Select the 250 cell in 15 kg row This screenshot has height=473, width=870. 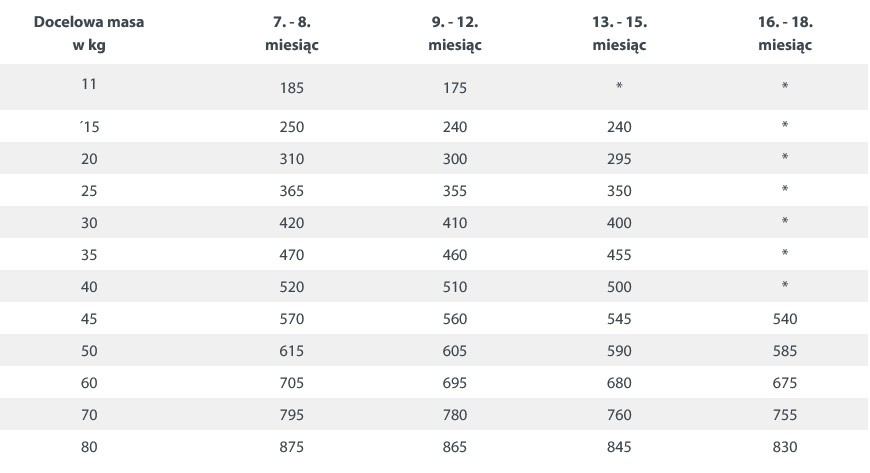point(292,127)
